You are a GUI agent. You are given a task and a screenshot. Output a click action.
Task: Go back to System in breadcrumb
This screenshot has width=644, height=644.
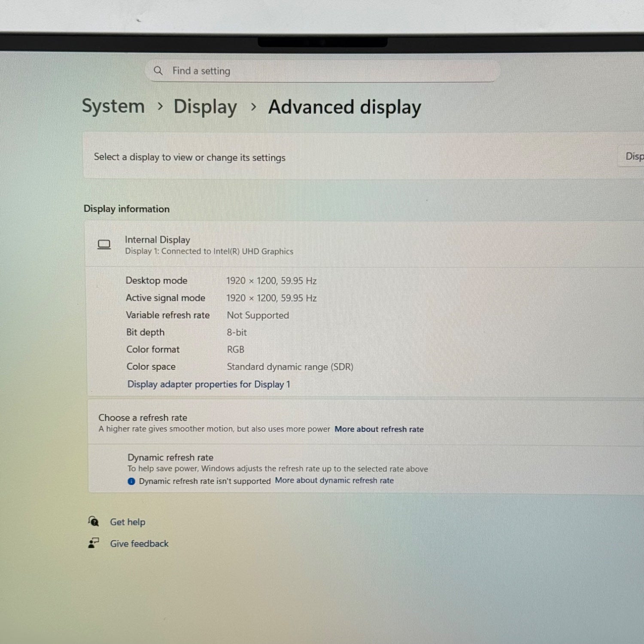tap(113, 106)
